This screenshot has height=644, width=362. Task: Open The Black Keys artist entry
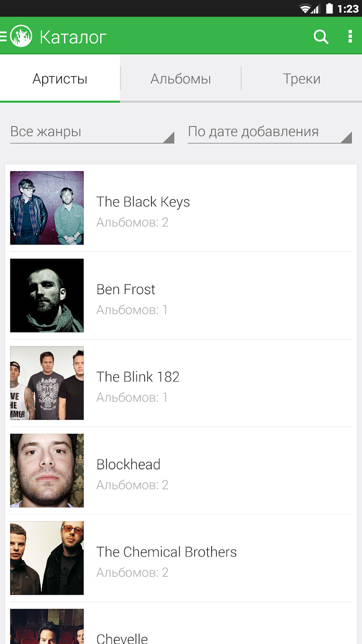pos(181,208)
